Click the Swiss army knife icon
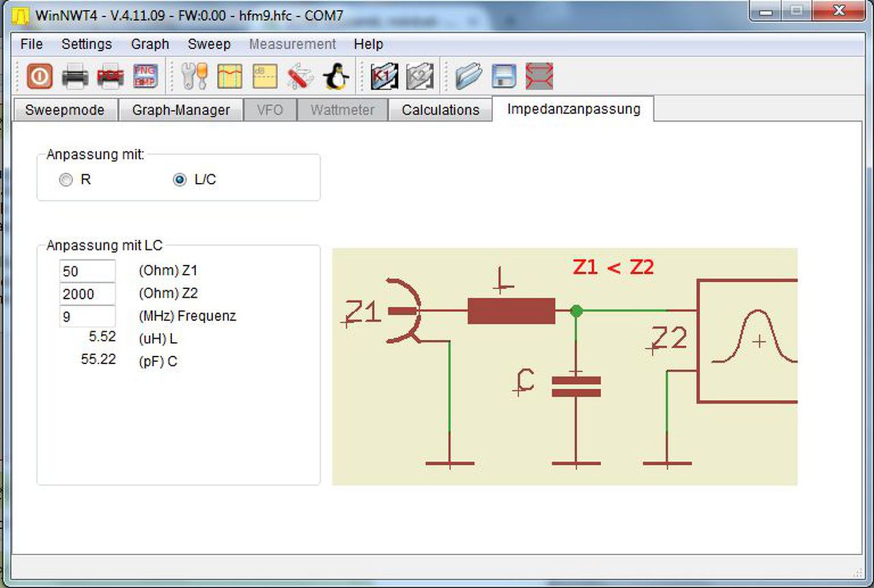The width and height of the screenshot is (874, 588). tap(300, 76)
